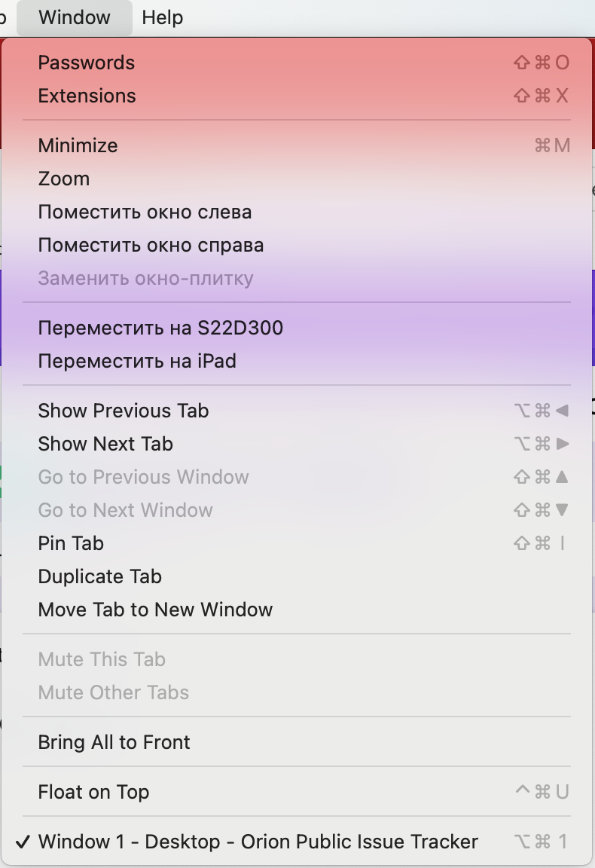Click the Mute This Tab entry
Image resolution: width=595 pixels, height=868 pixels.
(x=102, y=659)
